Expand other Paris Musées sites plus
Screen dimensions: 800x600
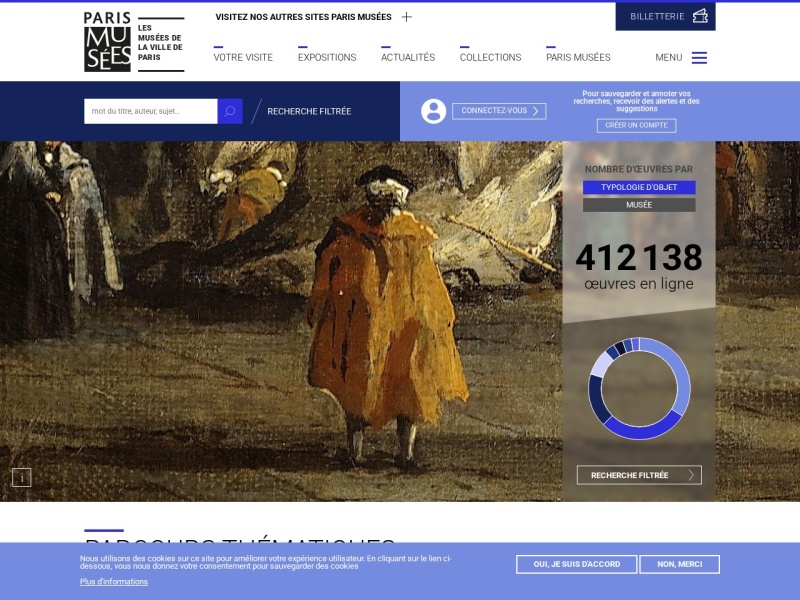click(x=407, y=17)
